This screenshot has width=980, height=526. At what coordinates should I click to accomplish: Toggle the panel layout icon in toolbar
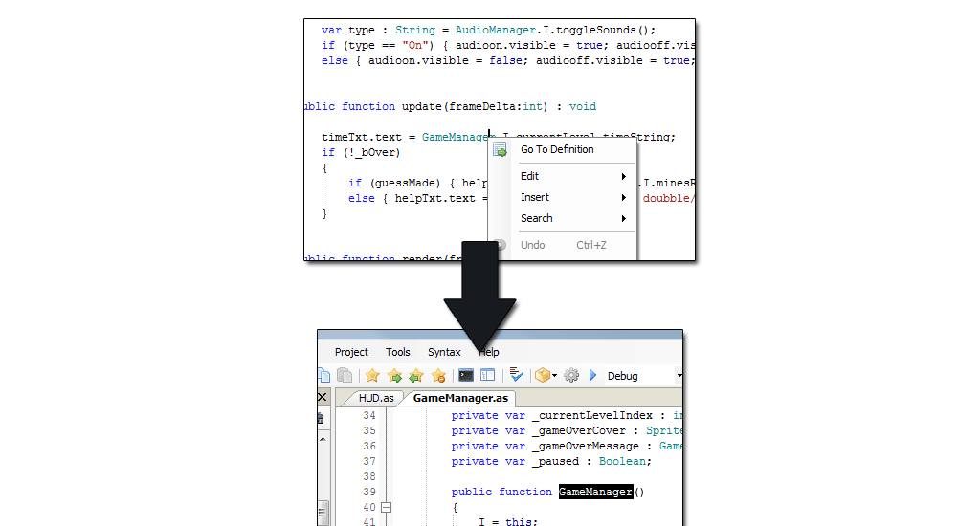click(487, 376)
